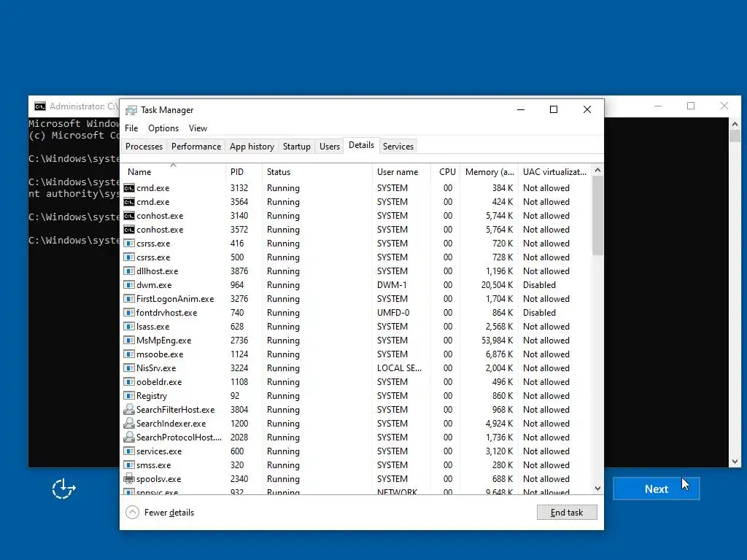Sort processes by the PID column header
This screenshot has height=560, width=747.
[x=244, y=172]
